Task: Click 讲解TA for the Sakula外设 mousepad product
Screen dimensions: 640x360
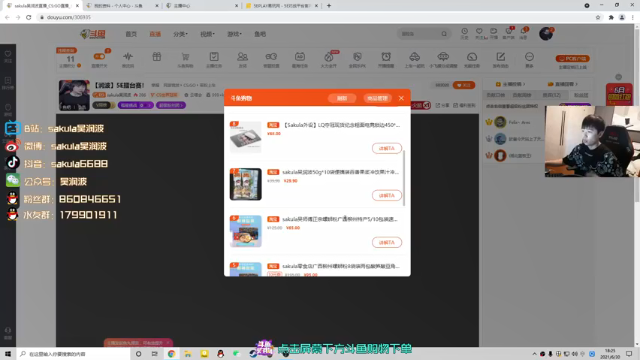Action: pos(387,148)
